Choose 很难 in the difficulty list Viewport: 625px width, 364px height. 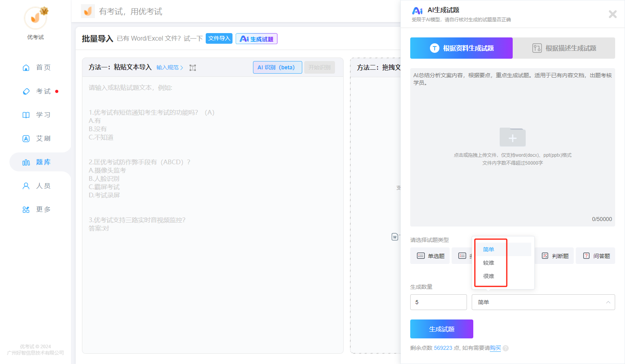pos(503,276)
